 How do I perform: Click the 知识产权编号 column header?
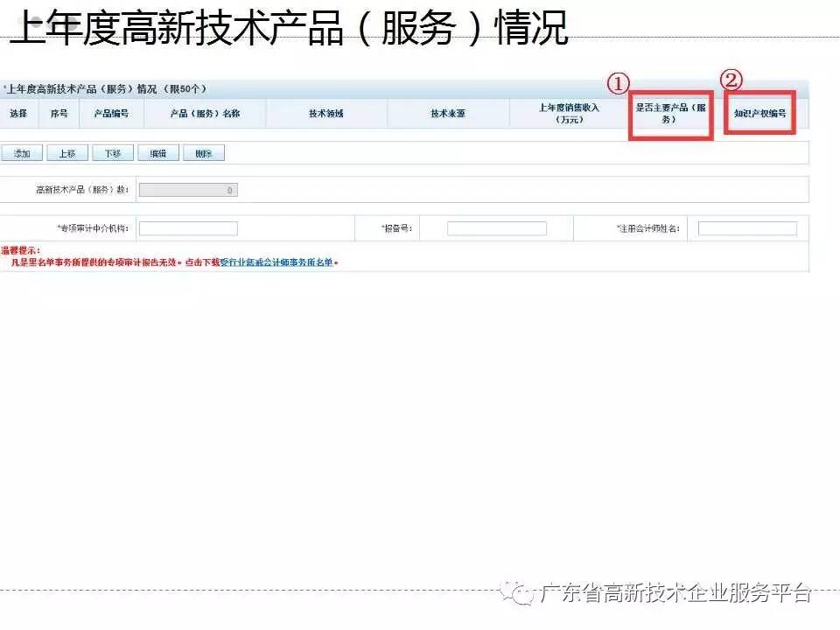point(759,114)
